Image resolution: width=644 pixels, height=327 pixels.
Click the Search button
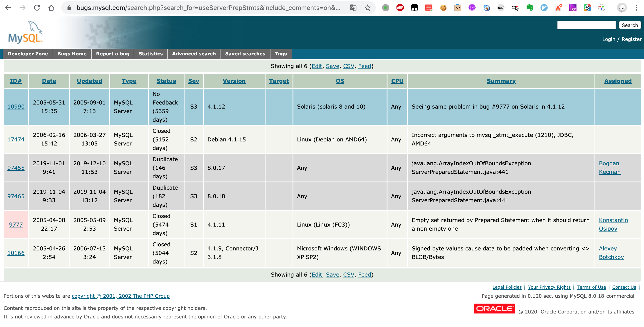630,25
